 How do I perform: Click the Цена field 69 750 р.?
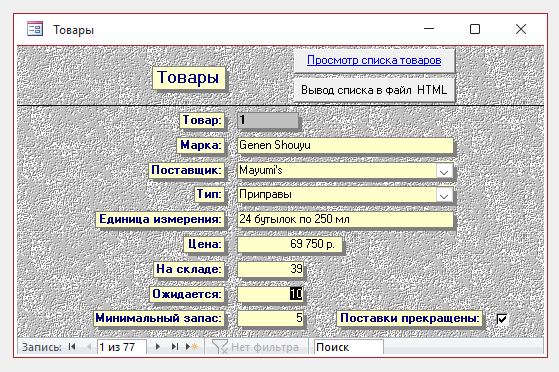(x=289, y=244)
